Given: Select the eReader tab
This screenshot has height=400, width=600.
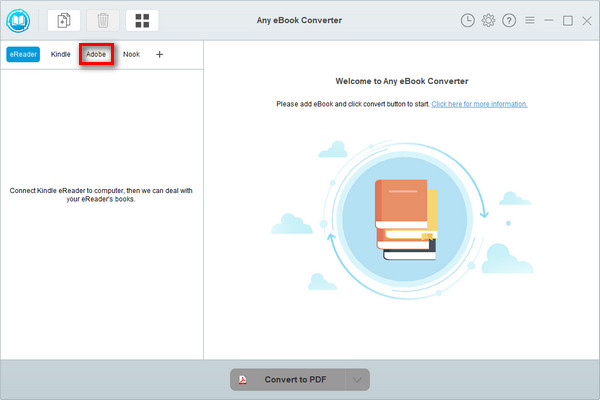Looking at the screenshot, I should 23,54.
